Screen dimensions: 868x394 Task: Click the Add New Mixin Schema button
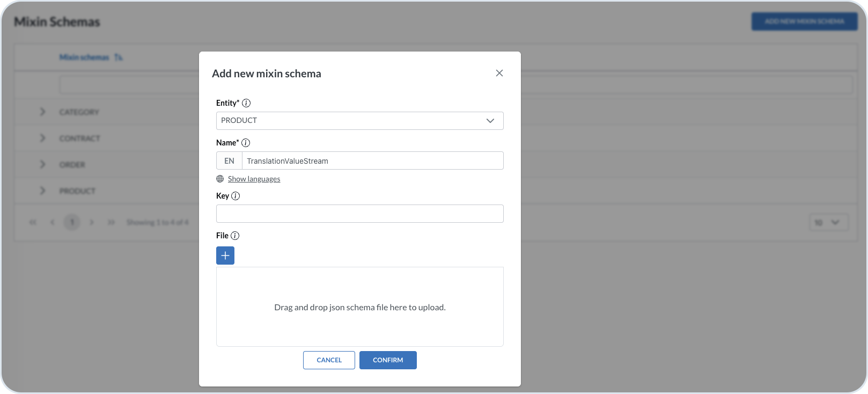coord(804,21)
